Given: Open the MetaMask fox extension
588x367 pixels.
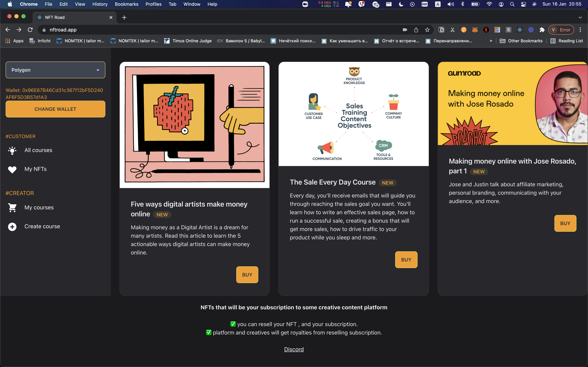Looking at the screenshot, I should pyautogui.click(x=475, y=30).
